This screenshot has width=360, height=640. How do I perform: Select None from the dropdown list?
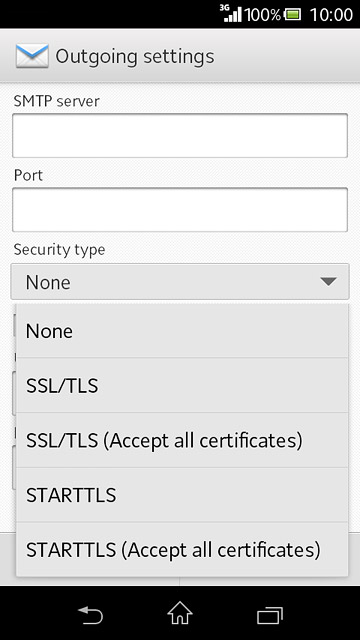pyautogui.click(x=182, y=331)
